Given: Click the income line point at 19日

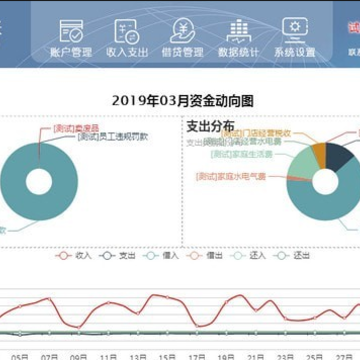Looking at the screenshot, I should pos(226,302).
